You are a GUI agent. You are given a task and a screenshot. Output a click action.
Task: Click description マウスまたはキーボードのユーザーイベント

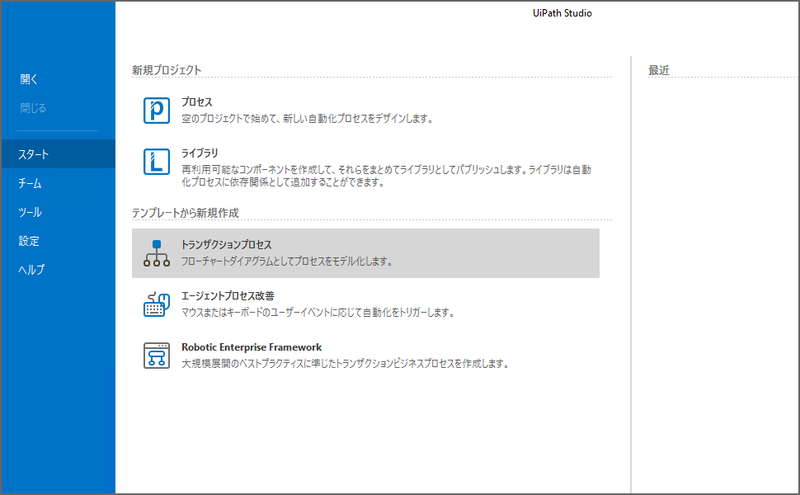tap(318, 313)
